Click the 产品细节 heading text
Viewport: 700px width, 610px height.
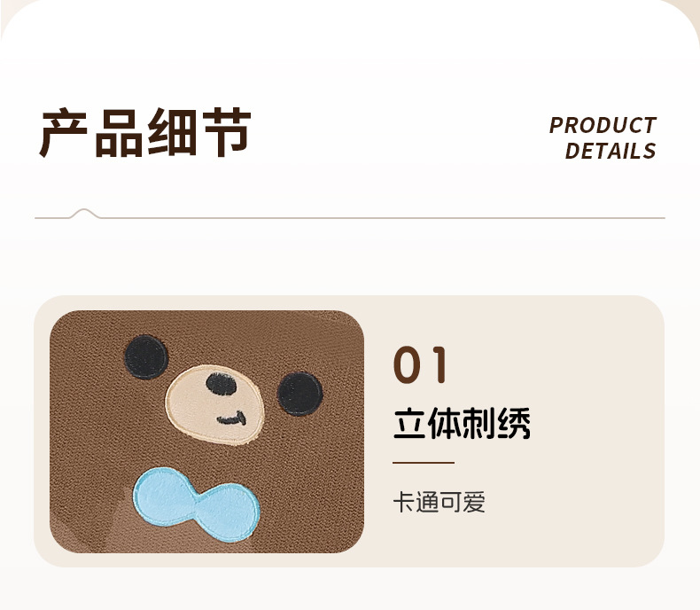[x=145, y=132]
